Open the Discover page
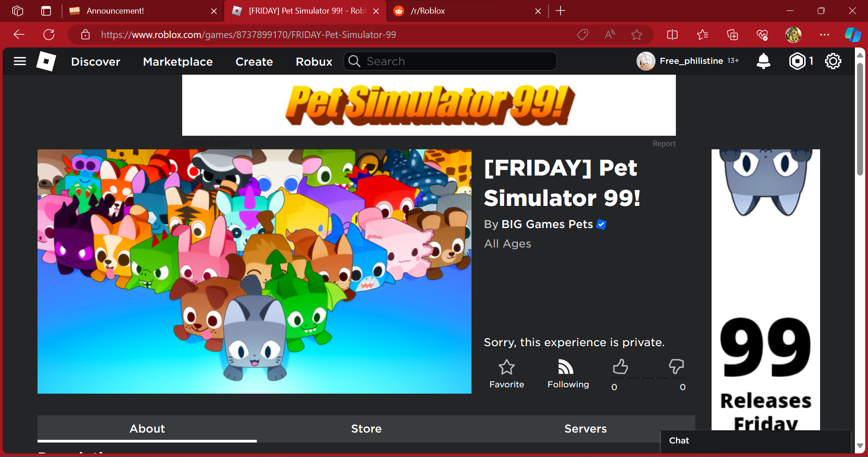The image size is (868, 457). click(95, 62)
